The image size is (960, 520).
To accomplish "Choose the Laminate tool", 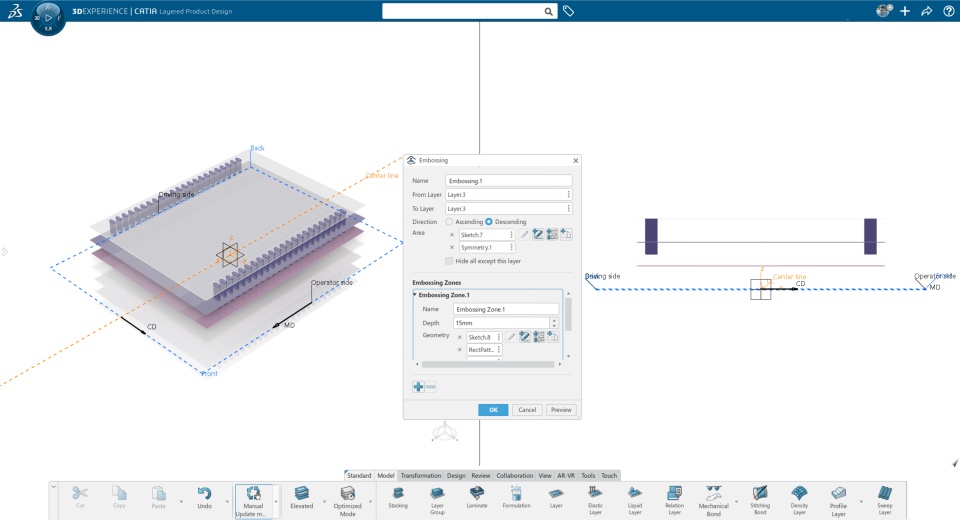I will coord(477,498).
